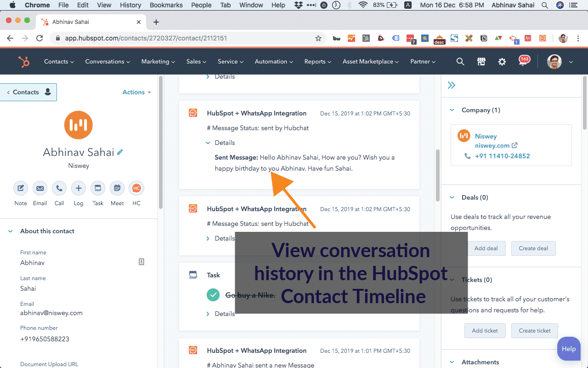Screen dimensions: 588x368
Task: Open external link icon next to niswey.com
Action: pyautogui.click(x=515, y=145)
